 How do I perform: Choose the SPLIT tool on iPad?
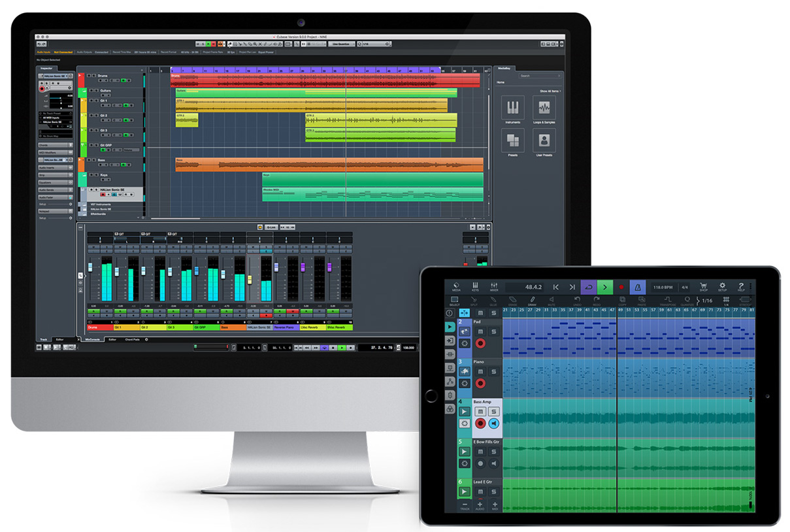coord(474,301)
